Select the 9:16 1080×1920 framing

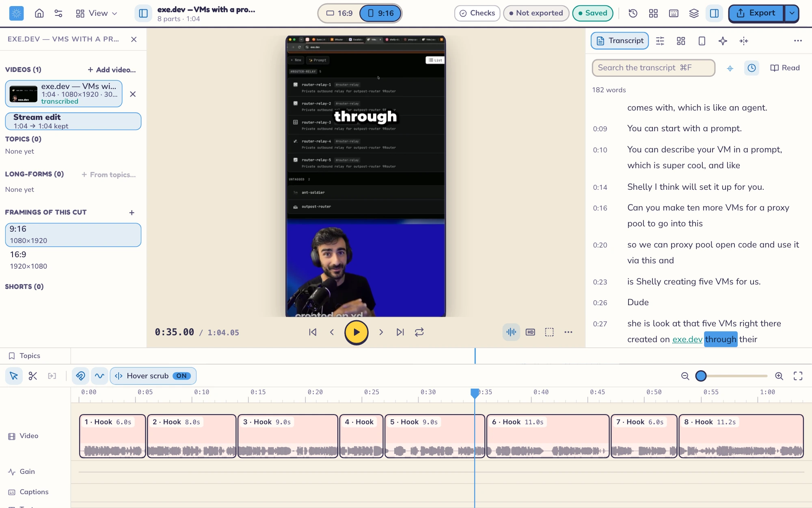[73, 235]
